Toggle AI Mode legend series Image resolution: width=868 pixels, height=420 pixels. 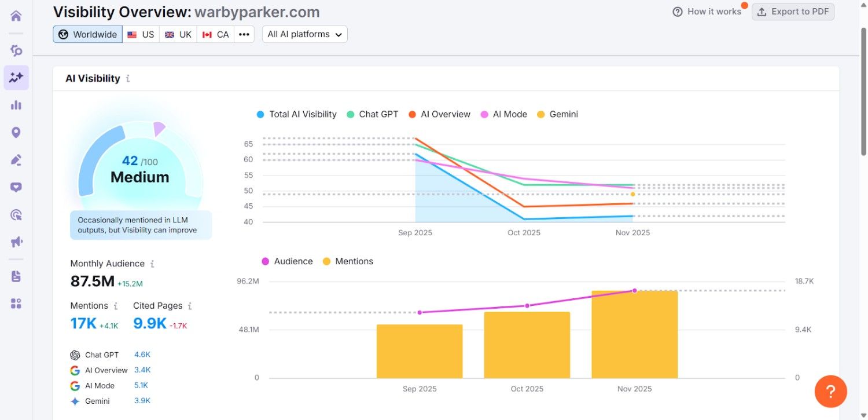click(503, 114)
